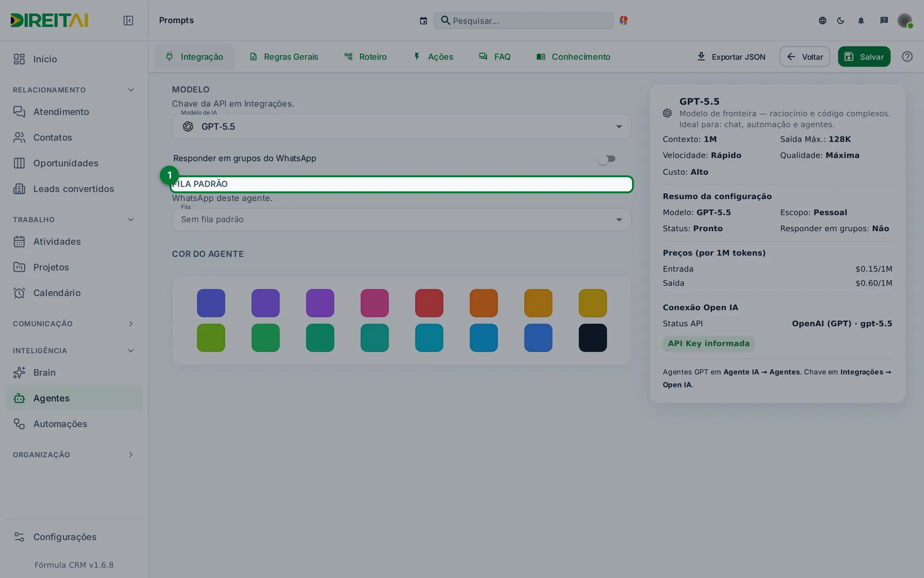
Task: Open the calendar icon beside search
Action: (x=423, y=21)
